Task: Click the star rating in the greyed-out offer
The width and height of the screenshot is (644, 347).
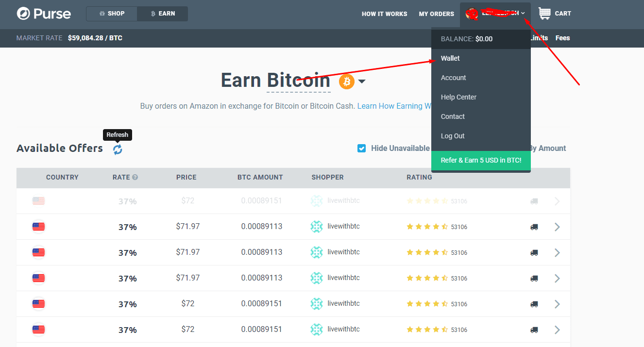Action: point(427,201)
